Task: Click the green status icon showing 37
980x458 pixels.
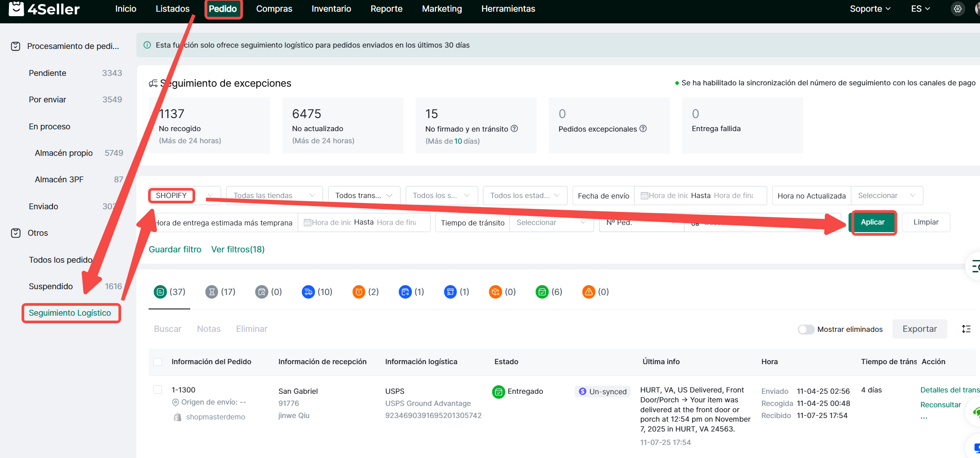Action: point(160,292)
